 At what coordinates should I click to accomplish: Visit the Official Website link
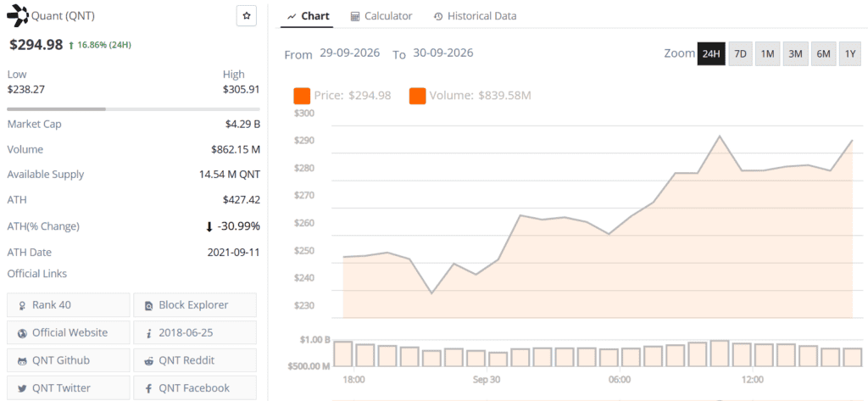click(x=69, y=333)
